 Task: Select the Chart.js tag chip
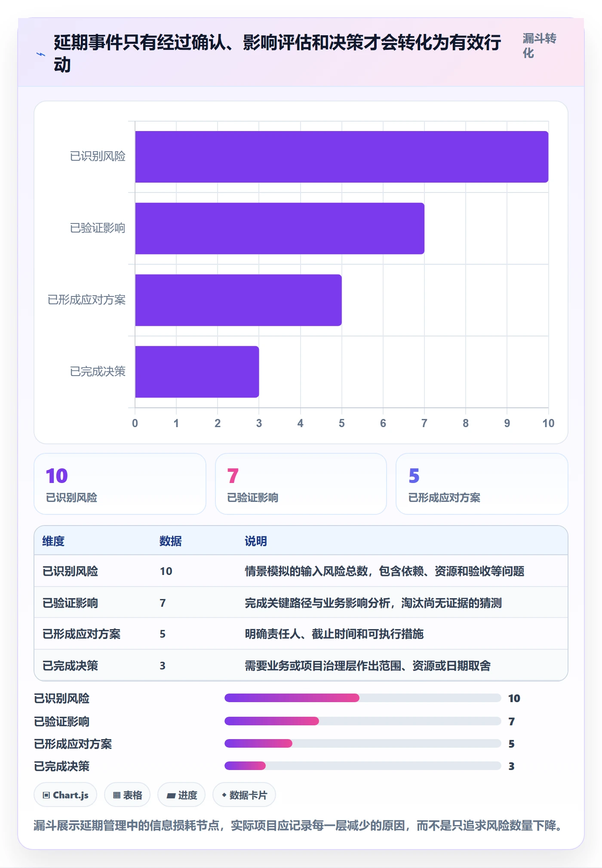pos(65,795)
